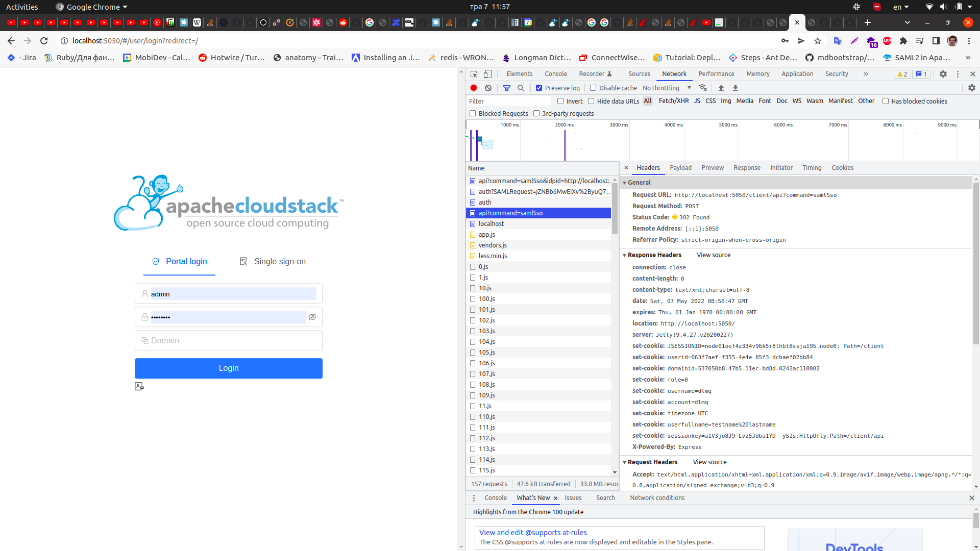
Task: Enable Disable cache checkbox
Action: pos(593,88)
